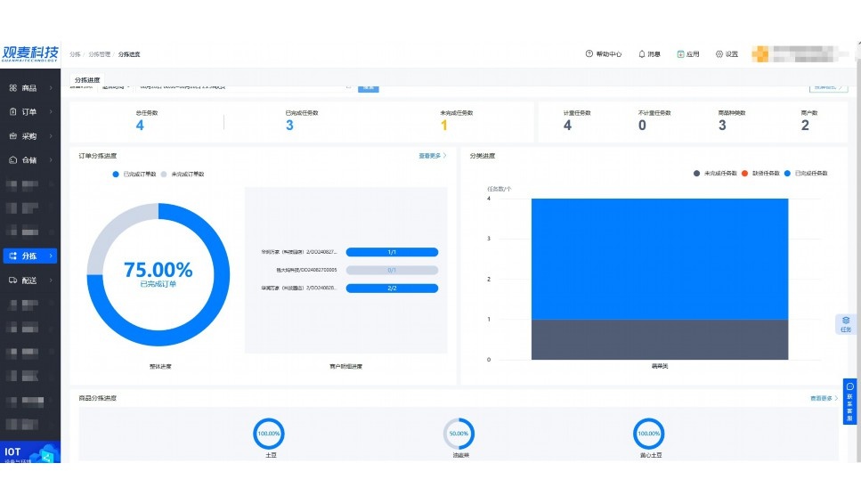Click the 帮助中心 help icon
Screen dimensions: 861x504
point(589,54)
